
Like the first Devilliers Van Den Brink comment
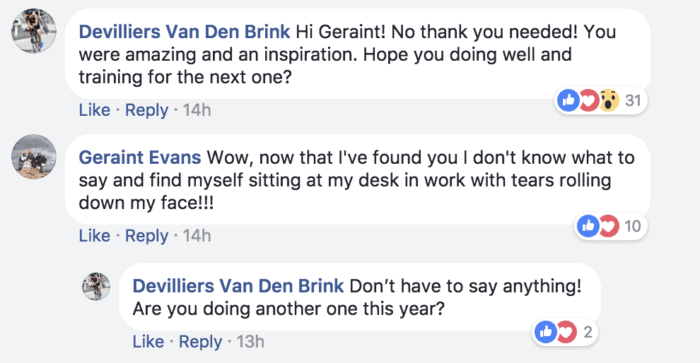pyautogui.click(x=94, y=110)
